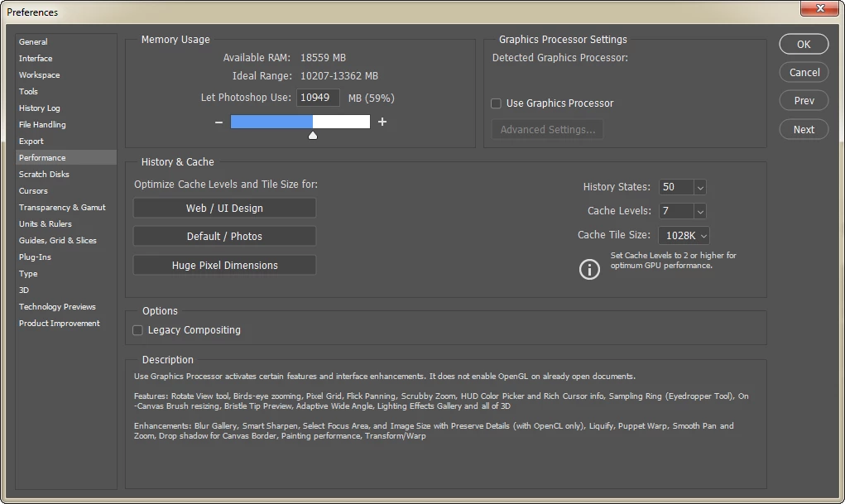
Task: Open the Workspace preferences section
Action: tap(65, 75)
